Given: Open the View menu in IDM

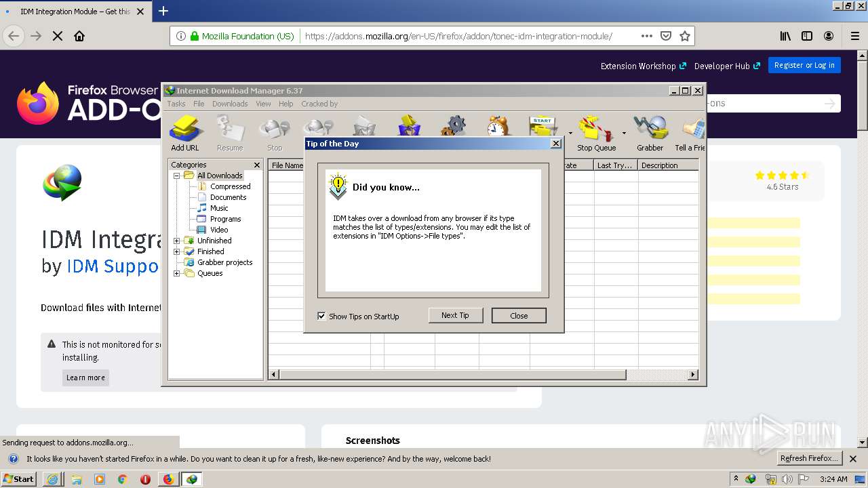Looking at the screenshot, I should pos(263,104).
